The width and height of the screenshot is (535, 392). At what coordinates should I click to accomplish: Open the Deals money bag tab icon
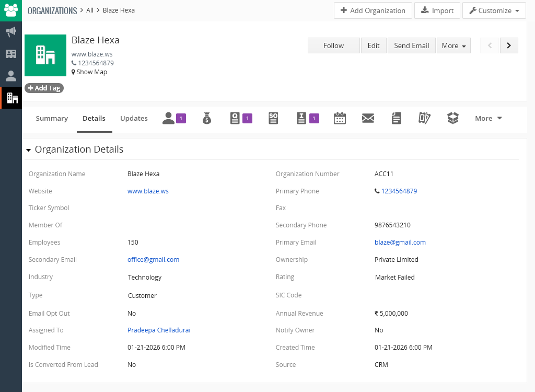click(207, 118)
